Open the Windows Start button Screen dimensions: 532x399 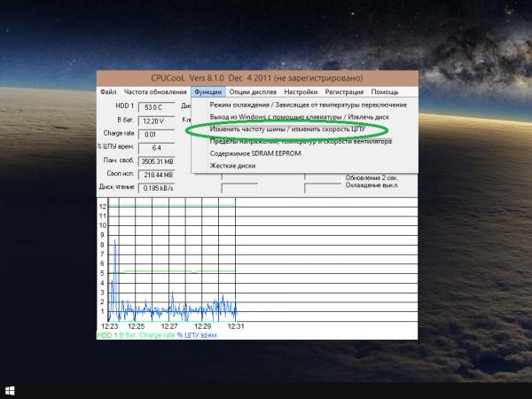click(x=10, y=391)
